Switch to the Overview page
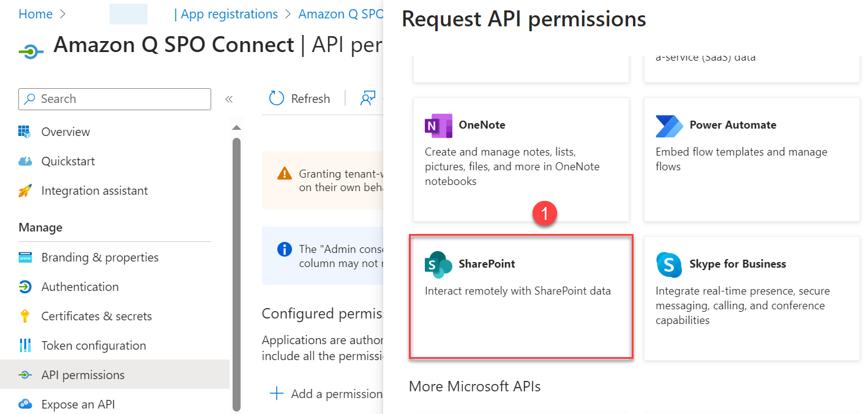Viewport: 868px width, 414px height. click(x=65, y=131)
